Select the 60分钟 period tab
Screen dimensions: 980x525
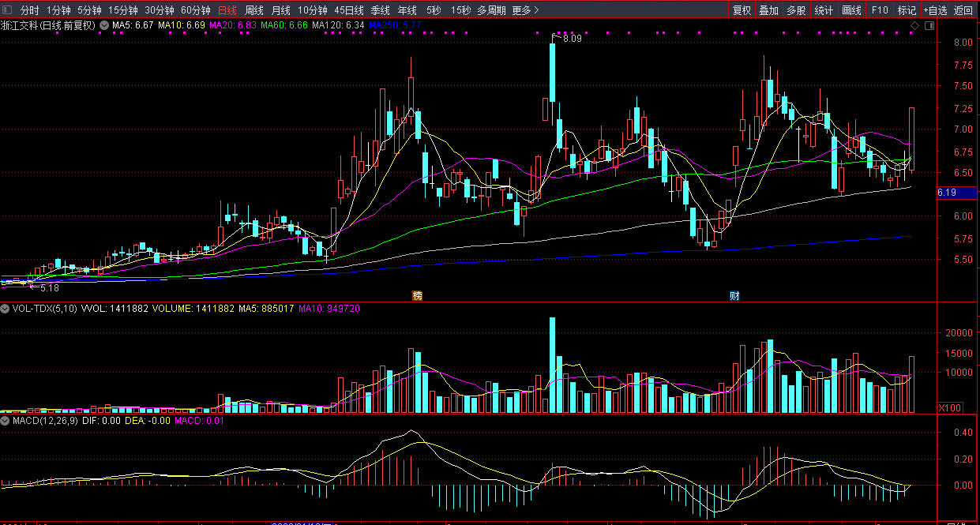click(x=195, y=10)
